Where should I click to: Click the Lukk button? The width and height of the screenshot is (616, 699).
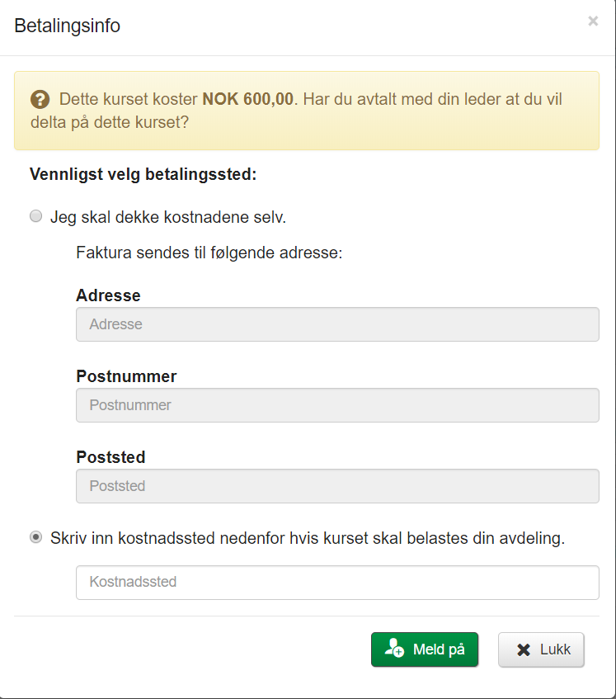pyautogui.click(x=541, y=649)
